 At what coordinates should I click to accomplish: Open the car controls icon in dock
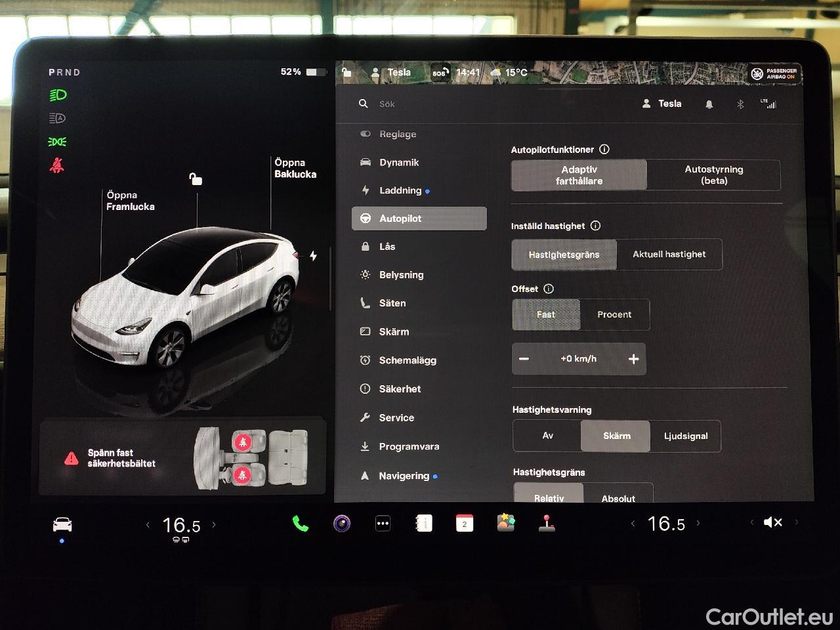[62, 524]
